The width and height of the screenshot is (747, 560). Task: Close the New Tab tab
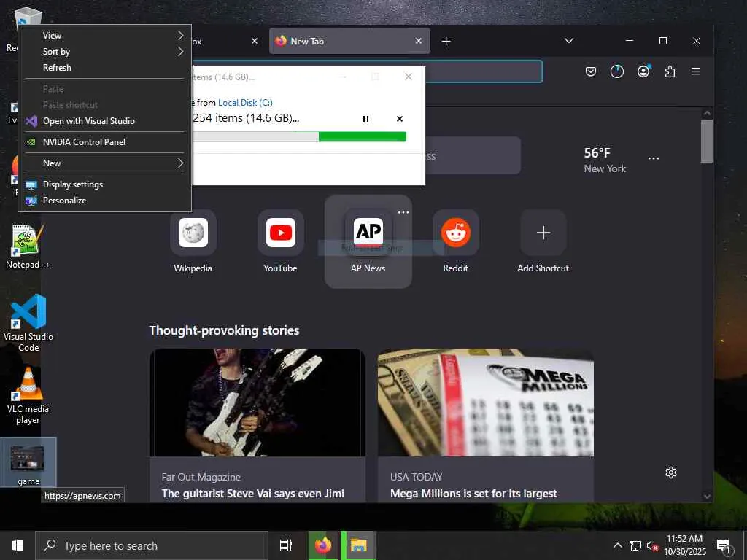coord(419,41)
